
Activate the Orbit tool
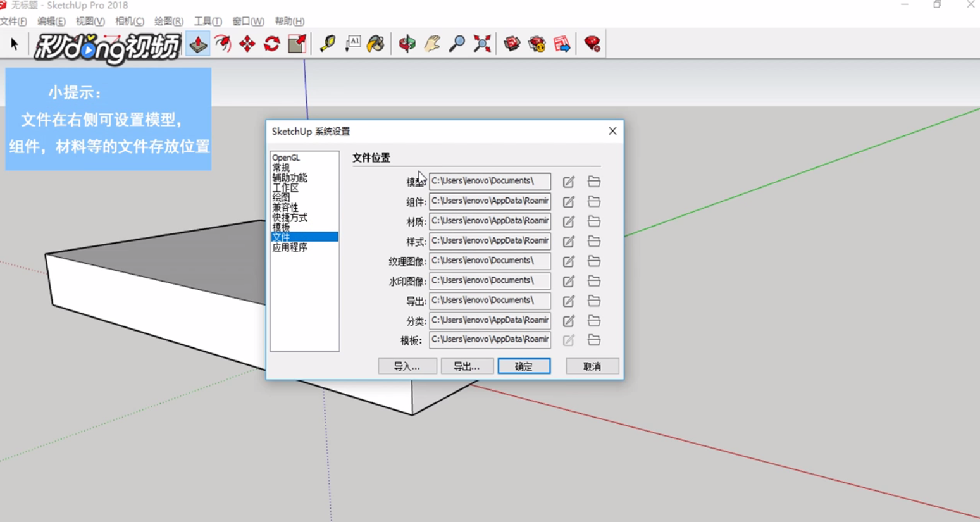point(406,43)
